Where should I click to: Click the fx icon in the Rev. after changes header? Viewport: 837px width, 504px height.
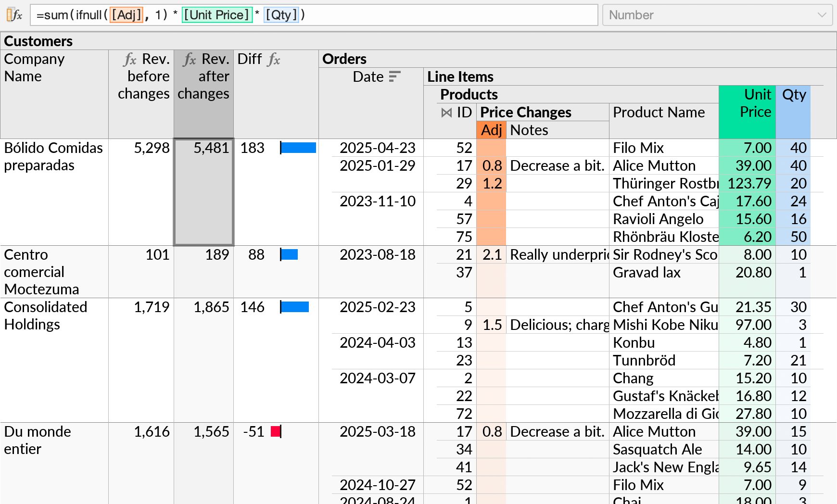click(x=189, y=59)
